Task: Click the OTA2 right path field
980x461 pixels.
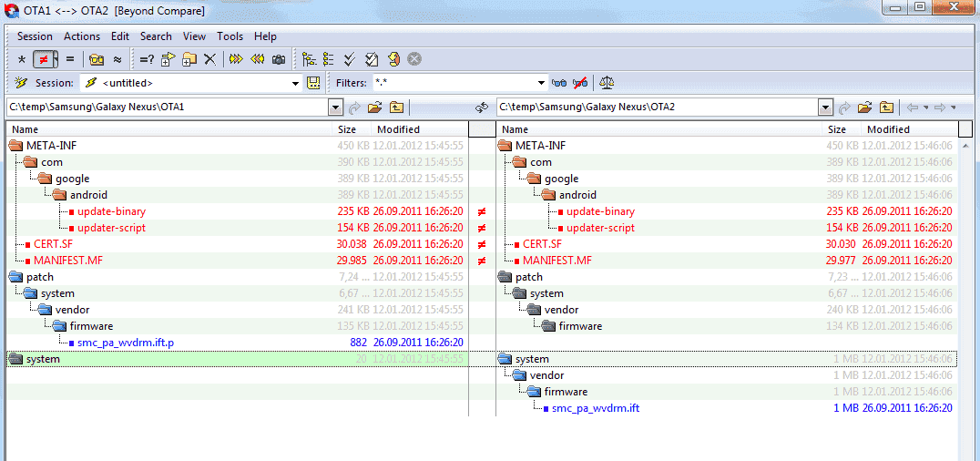Action: coord(658,107)
